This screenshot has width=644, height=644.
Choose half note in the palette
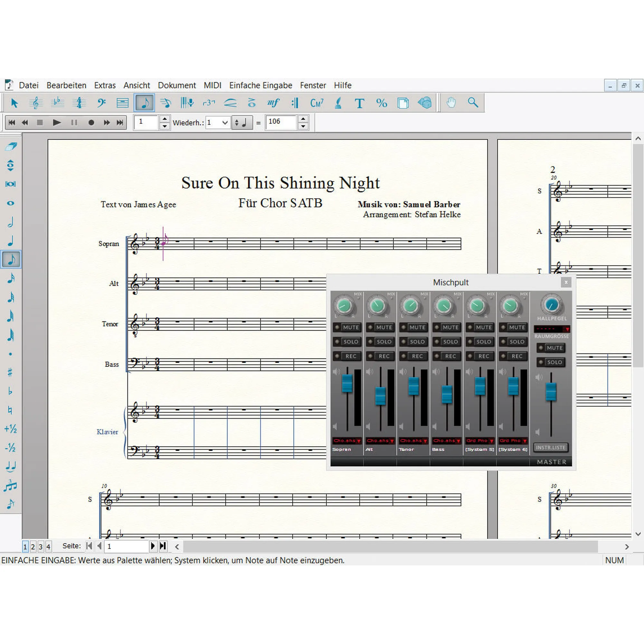[11, 222]
